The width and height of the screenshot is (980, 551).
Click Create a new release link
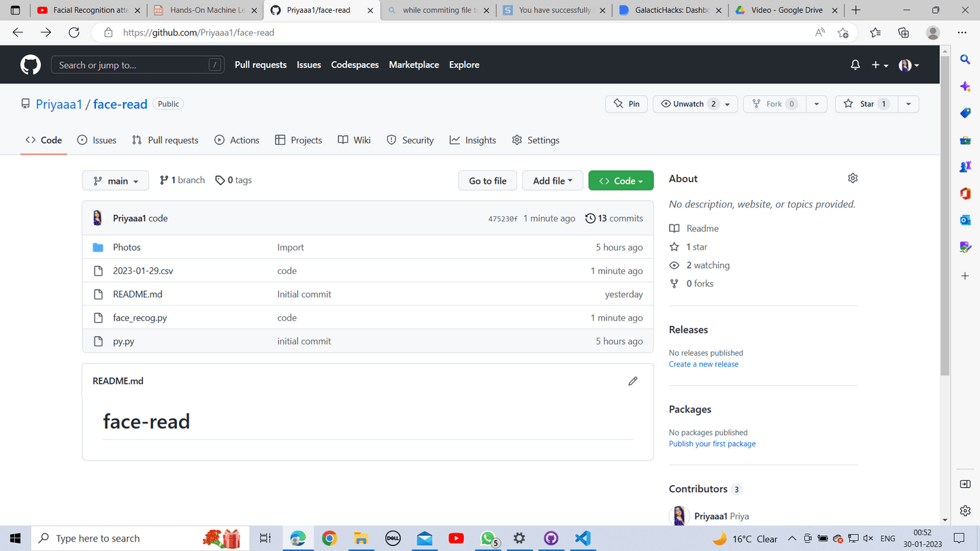click(x=704, y=364)
